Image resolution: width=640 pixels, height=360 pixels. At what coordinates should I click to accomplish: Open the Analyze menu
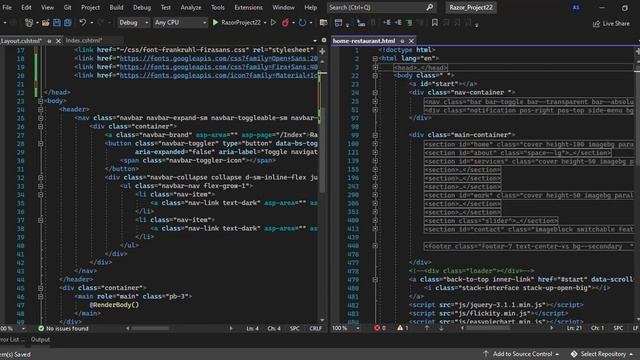coord(191,7)
